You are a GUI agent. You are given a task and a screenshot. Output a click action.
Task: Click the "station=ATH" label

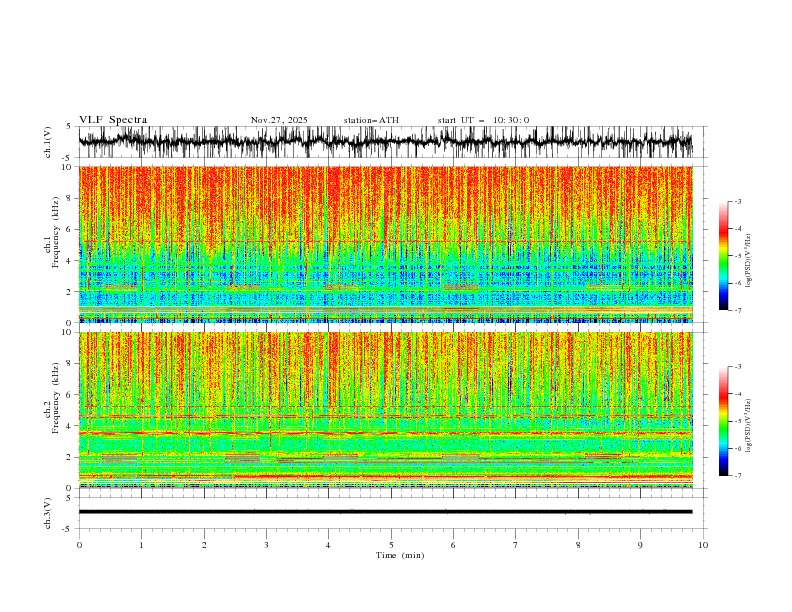click(371, 120)
